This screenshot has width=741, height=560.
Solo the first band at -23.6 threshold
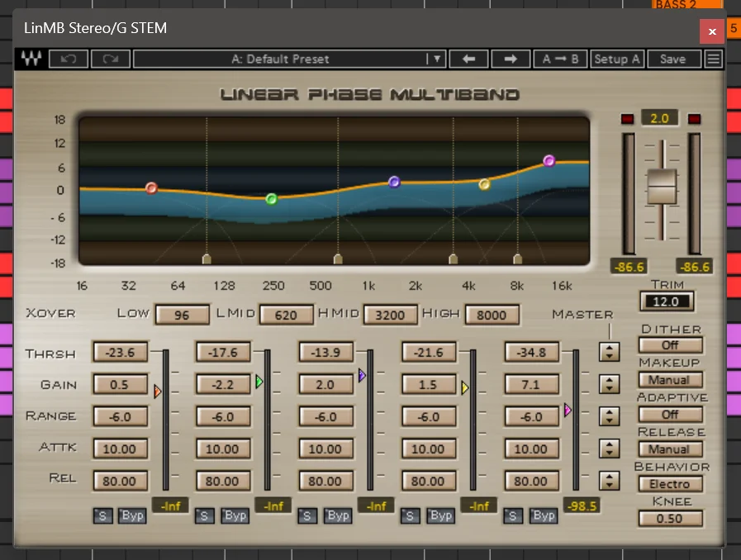[102, 515]
